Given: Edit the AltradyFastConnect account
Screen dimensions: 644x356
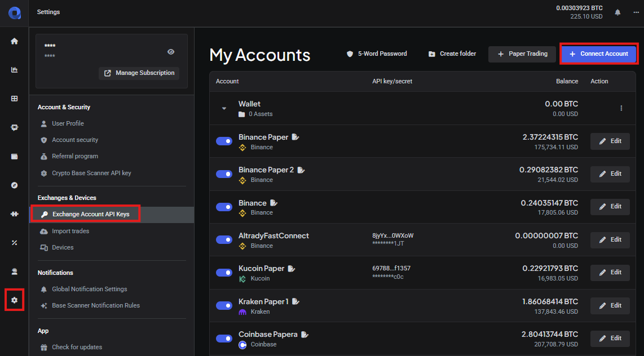Looking at the screenshot, I should pos(610,239).
